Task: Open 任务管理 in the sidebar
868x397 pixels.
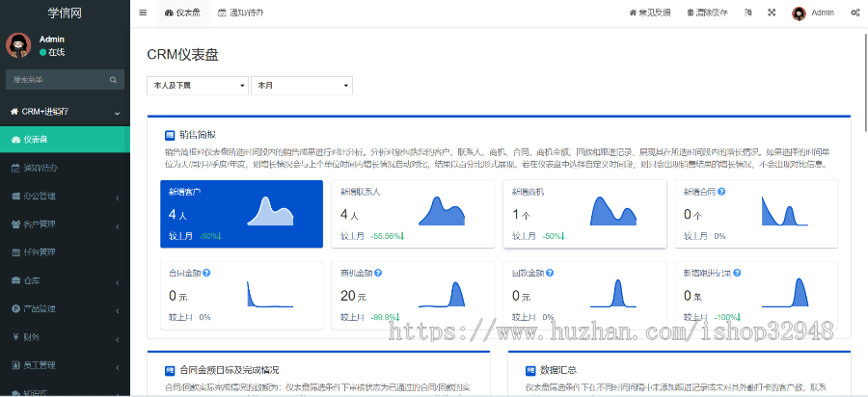Action: [65, 252]
